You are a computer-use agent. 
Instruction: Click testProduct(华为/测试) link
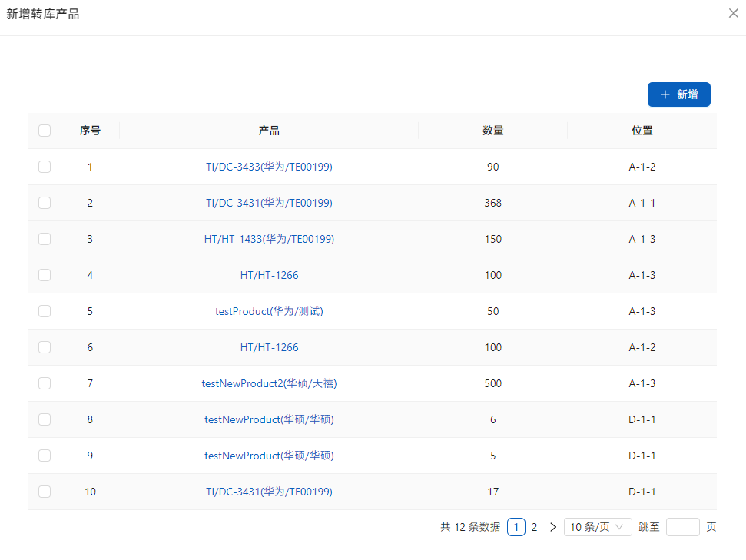(269, 311)
